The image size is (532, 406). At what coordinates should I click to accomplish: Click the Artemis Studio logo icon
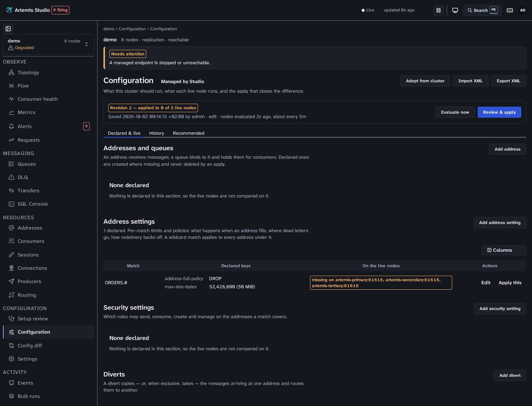[9, 10]
